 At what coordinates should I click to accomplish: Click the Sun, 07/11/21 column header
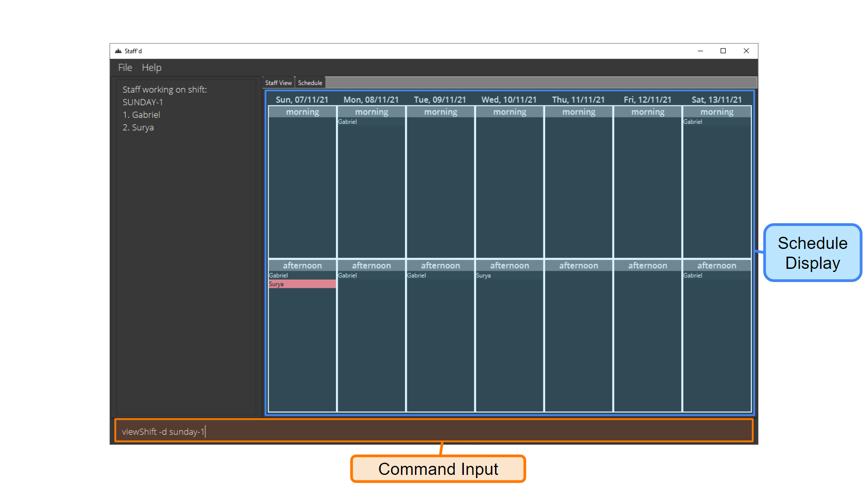pyautogui.click(x=302, y=100)
